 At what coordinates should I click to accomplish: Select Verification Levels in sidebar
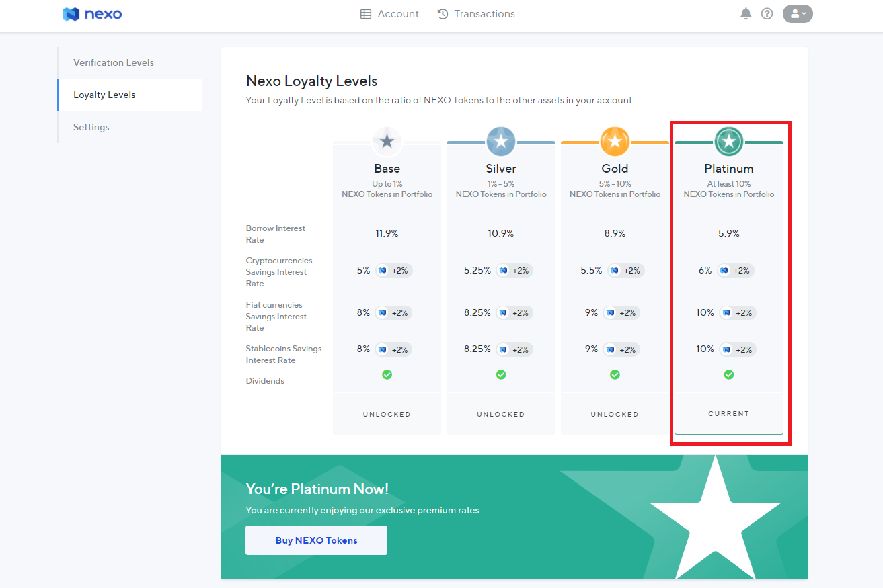114,62
